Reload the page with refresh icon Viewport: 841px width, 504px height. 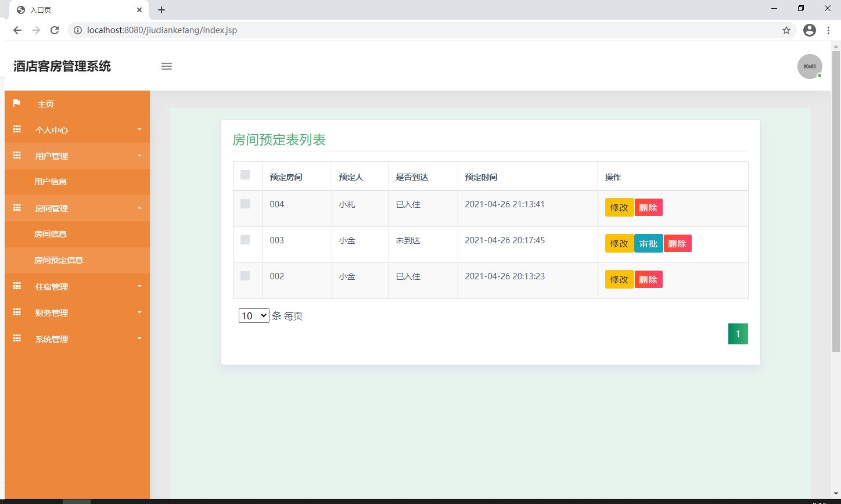pyautogui.click(x=55, y=30)
